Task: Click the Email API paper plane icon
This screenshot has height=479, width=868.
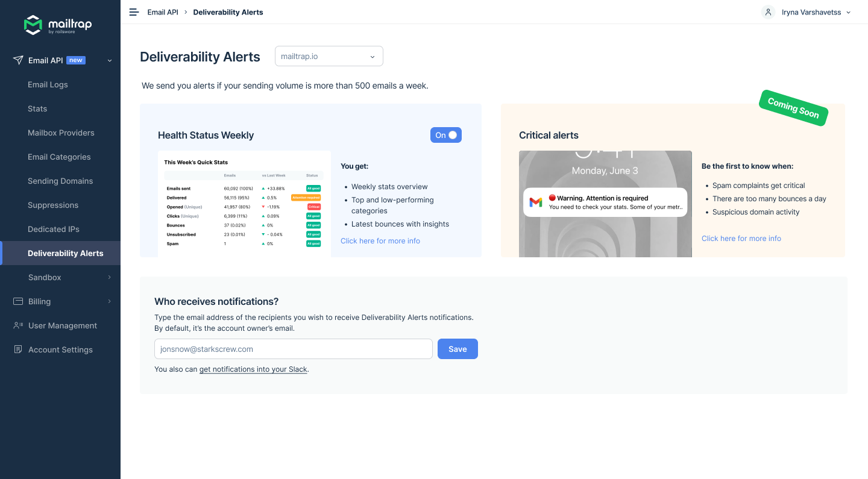Action: [x=18, y=60]
